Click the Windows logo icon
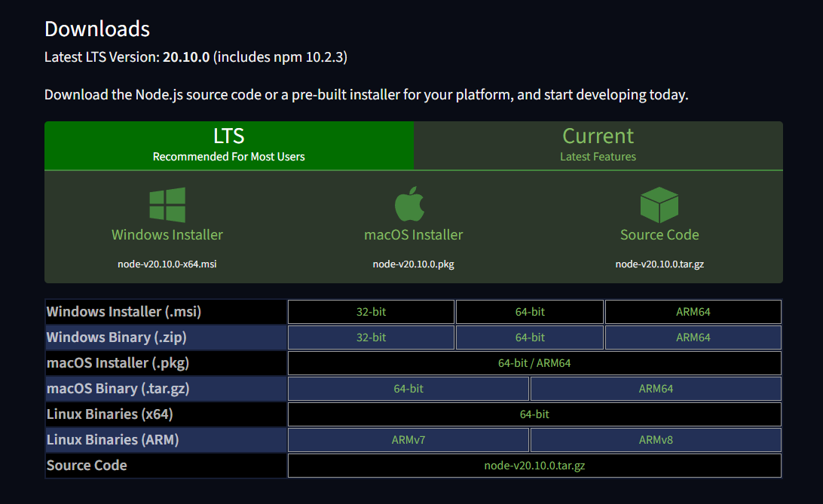This screenshot has width=823, height=504. coord(167,204)
